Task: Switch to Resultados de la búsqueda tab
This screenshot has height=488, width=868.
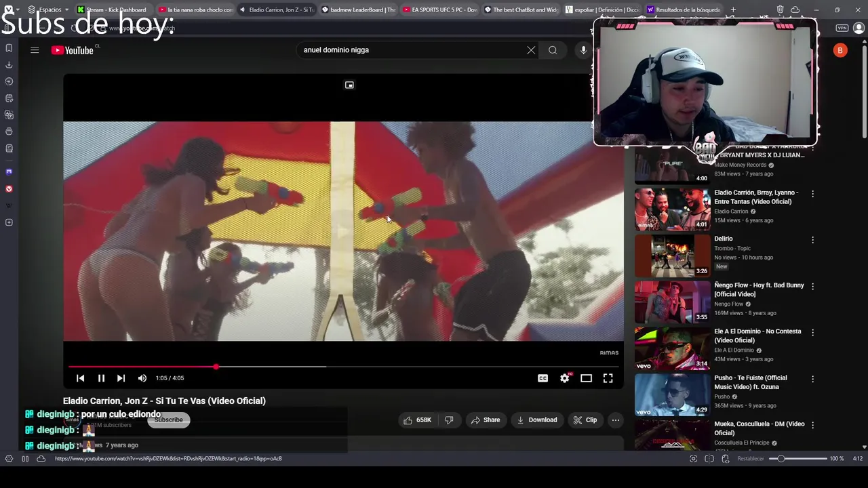Action: point(684,9)
